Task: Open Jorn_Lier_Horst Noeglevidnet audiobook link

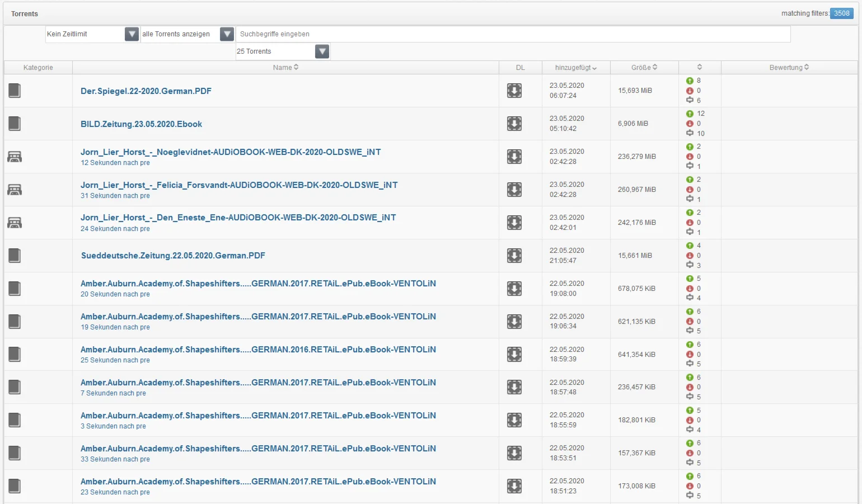Action: point(231,152)
